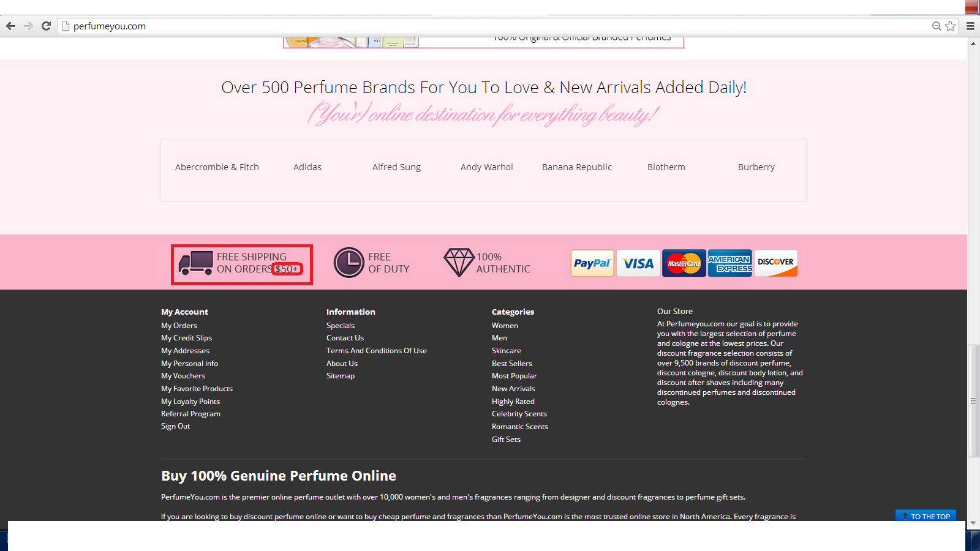Click the Over 500 Perfume Brands headline
The image size is (980, 551).
(x=484, y=88)
